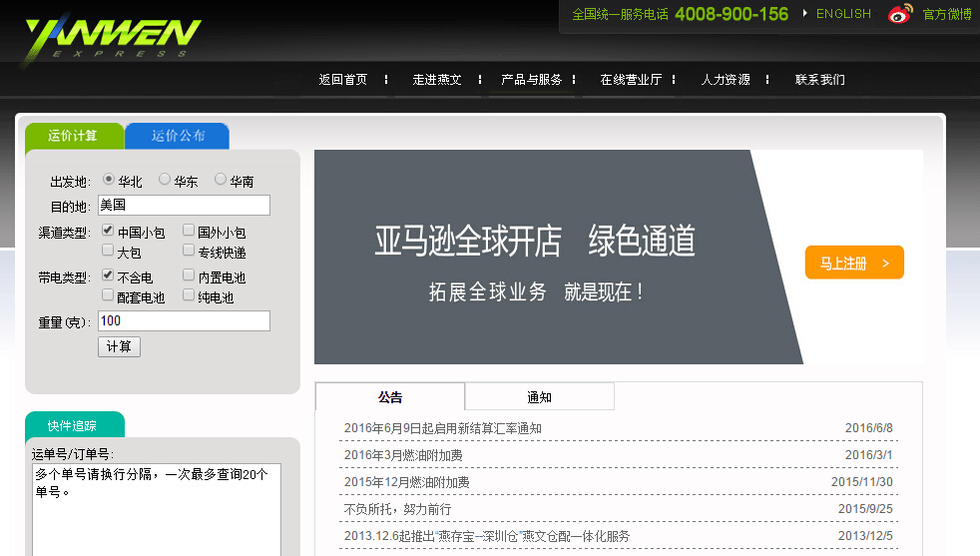
Task: Open 2016年3月燃油附加费 announcement
Action: click(403, 455)
